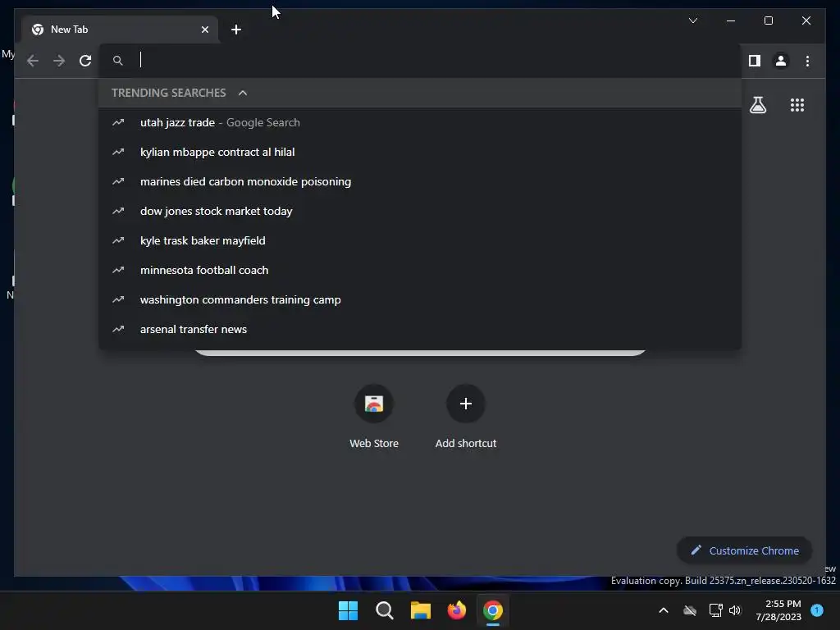Click the Chrome taskbar icon
840x630 pixels.
[x=493, y=610]
